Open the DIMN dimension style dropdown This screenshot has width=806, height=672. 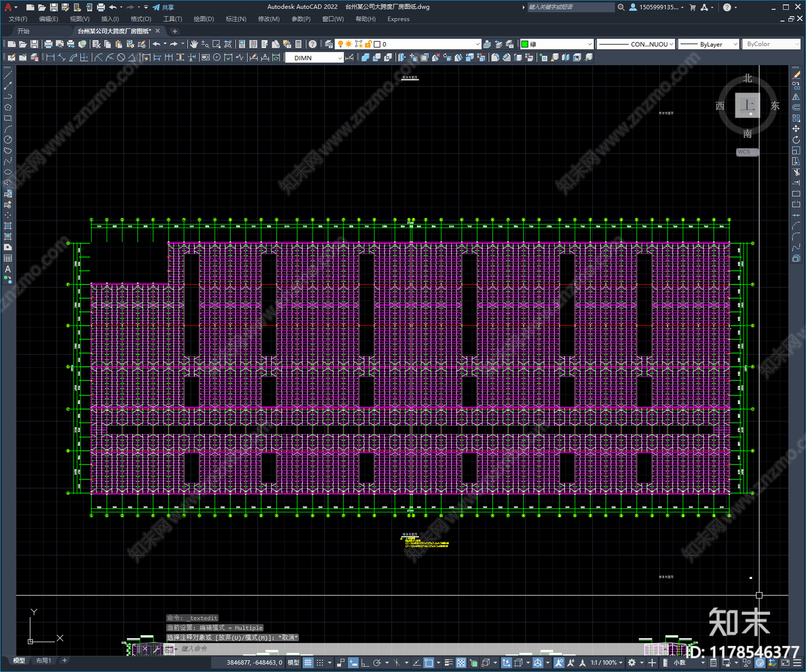click(314, 58)
